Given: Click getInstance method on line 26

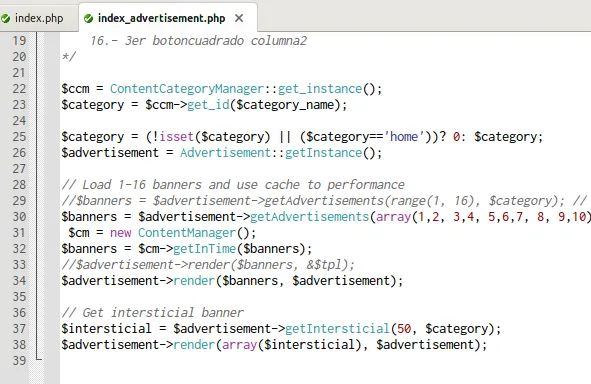Looking at the screenshot, I should [323, 153].
